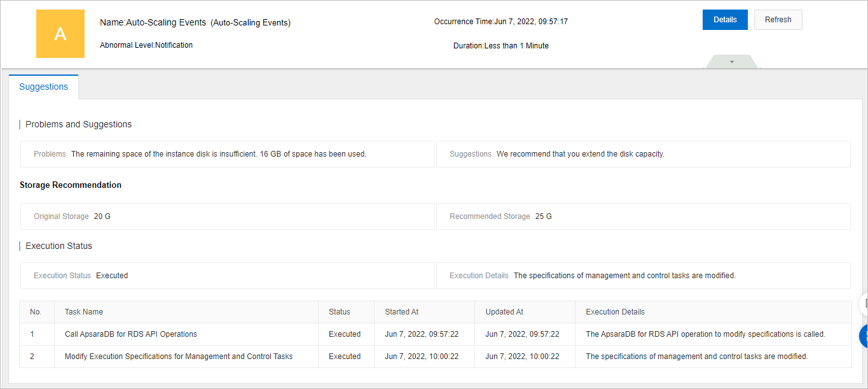Image resolution: width=868 pixels, height=389 pixels.
Task: Click the problem text about insufficient disk space
Action: [219, 154]
